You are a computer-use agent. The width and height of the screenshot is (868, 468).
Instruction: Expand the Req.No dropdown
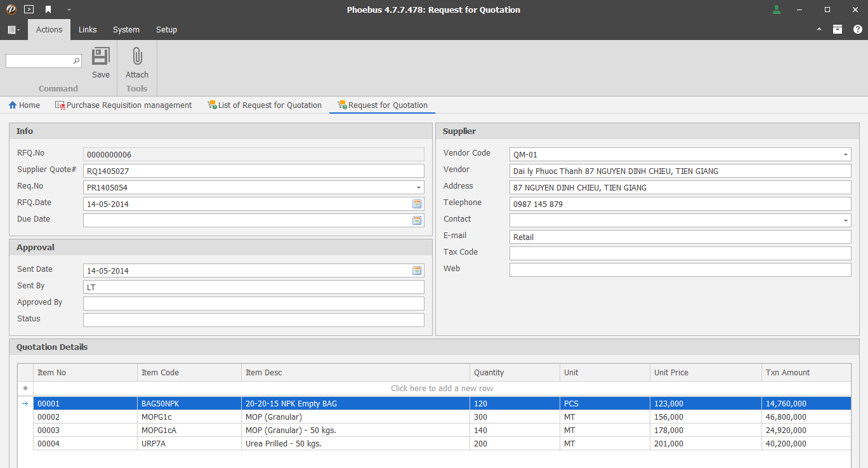click(418, 187)
